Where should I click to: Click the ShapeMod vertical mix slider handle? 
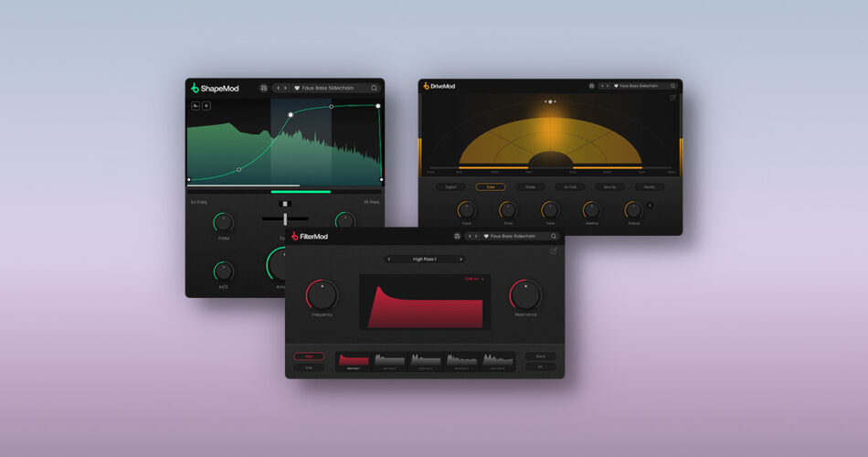[x=285, y=218]
